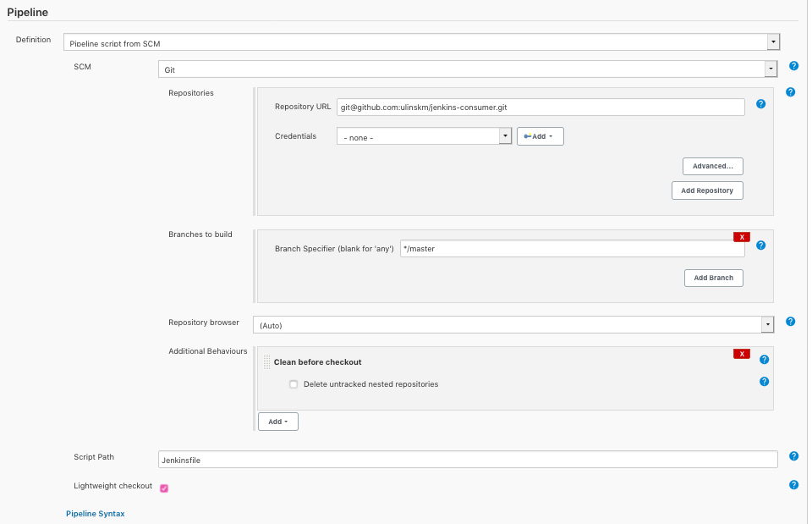
Task: Open the Add credentials menu
Action: pos(540,135)
